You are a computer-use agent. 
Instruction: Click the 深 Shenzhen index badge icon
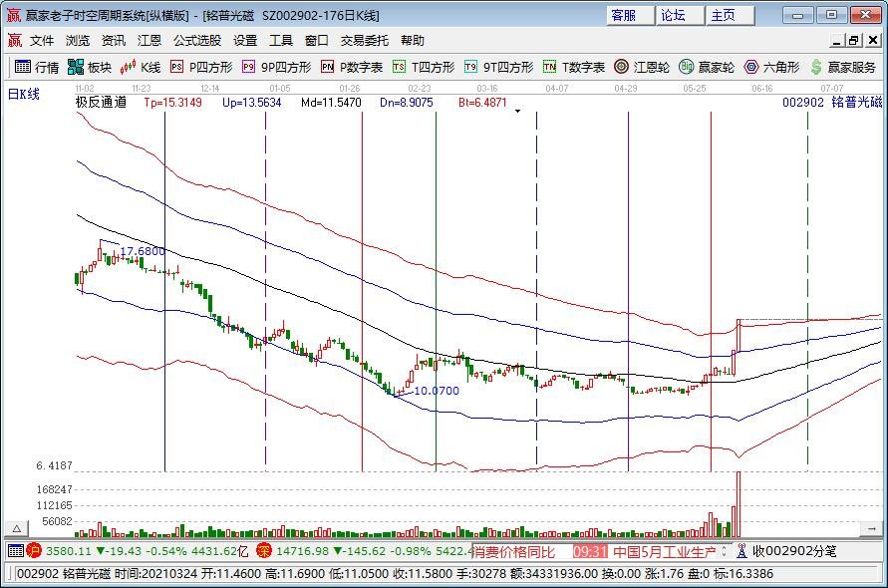tap(263, 550)
